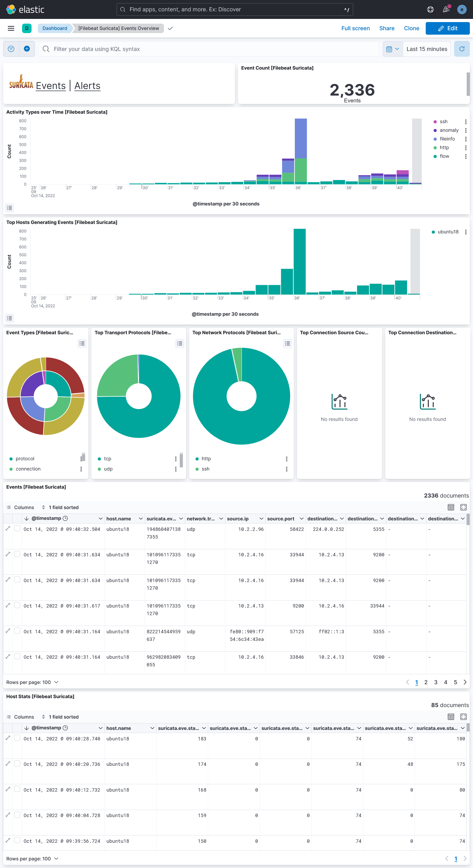Select the event row at 09:40:31.617
Screen dimensions: 473x868
pyautogui.click(x=17, y=605)
